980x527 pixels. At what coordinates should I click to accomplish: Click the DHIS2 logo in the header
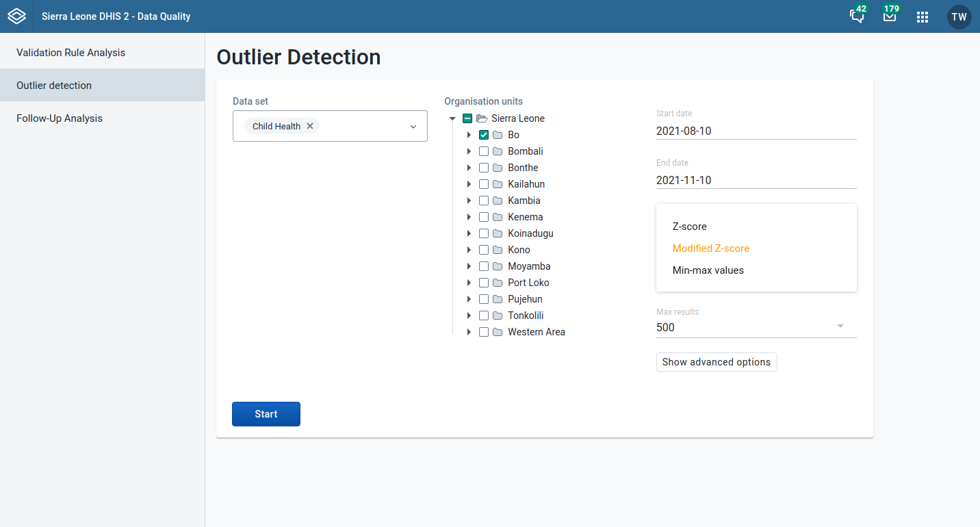click(16, 16)
